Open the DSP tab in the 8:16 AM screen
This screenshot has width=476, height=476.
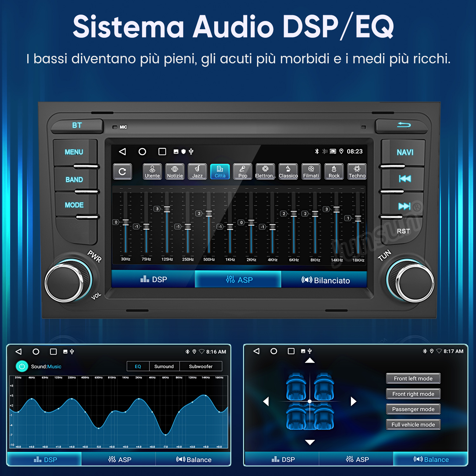click(x=44, y=459)
